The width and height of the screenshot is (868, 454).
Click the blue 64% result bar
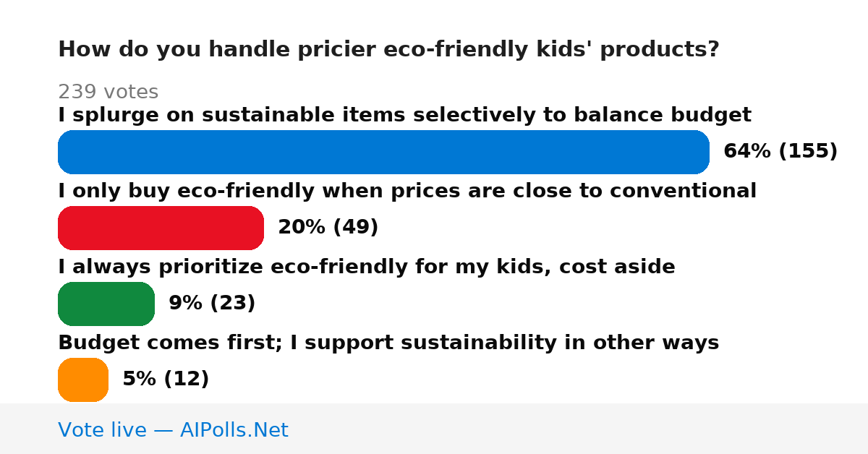click(383, 152)
